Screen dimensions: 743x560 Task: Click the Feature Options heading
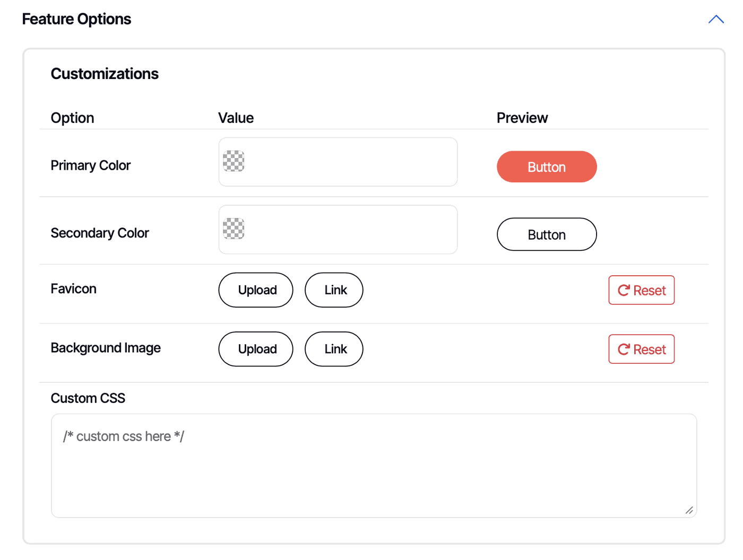click(x=76, y=19)
